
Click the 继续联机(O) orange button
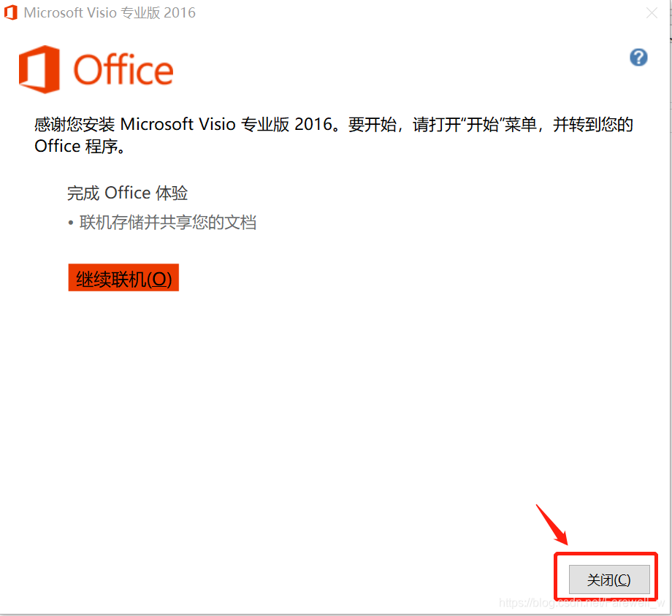point(123,277)
